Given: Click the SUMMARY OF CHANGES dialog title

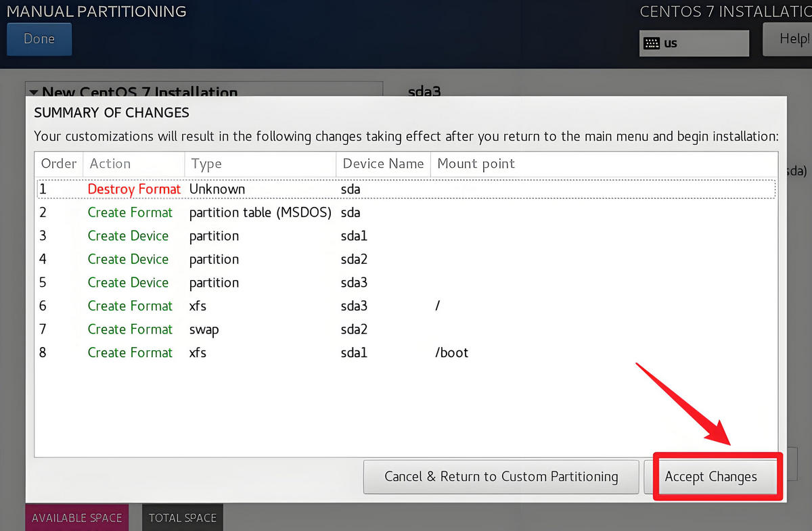Looking at the screenshot, I should point(112,113).
